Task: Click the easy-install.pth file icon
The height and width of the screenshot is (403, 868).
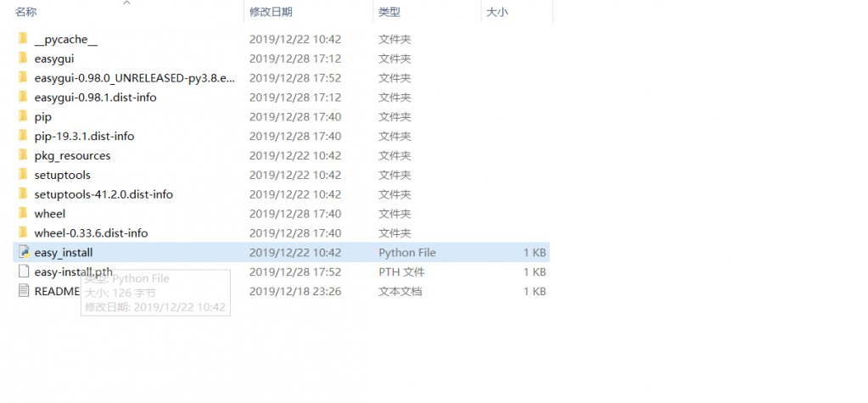Action: 23,271
